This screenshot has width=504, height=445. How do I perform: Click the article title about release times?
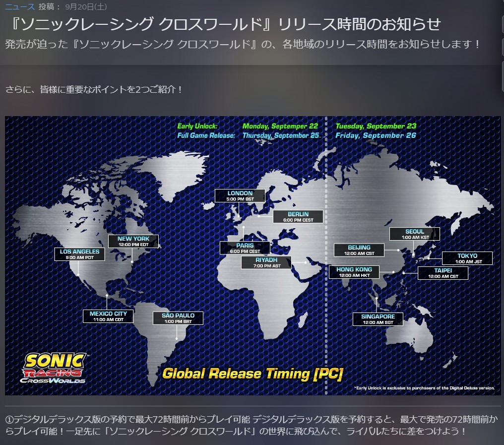(x=224, y=25)
